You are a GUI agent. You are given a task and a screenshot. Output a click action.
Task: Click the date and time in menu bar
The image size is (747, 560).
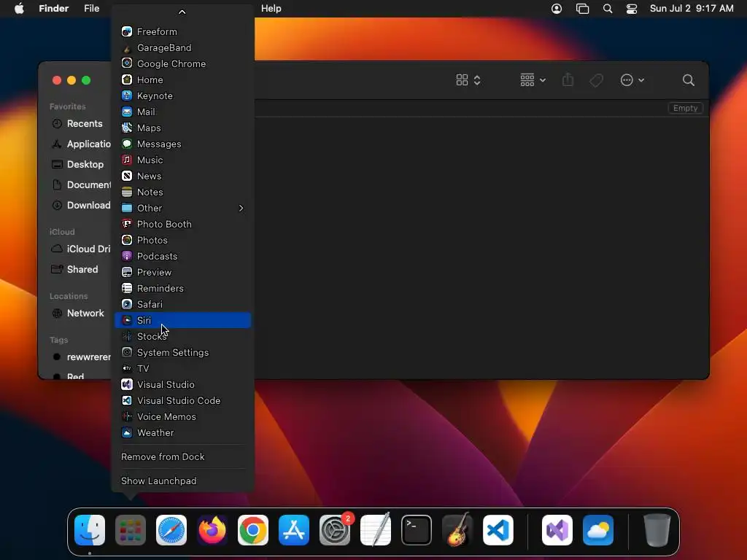point(692,9)
